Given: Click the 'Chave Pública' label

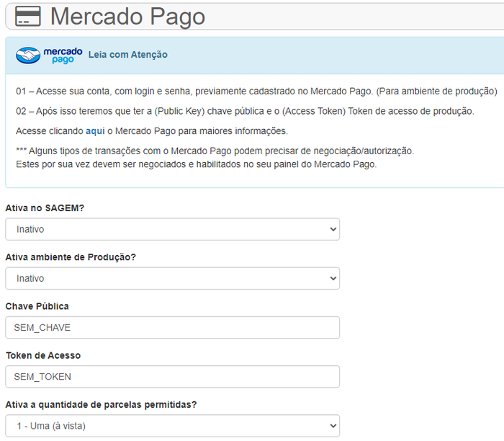Looking at the screenshot, I should pyautogui.click(x=37, y=306).
